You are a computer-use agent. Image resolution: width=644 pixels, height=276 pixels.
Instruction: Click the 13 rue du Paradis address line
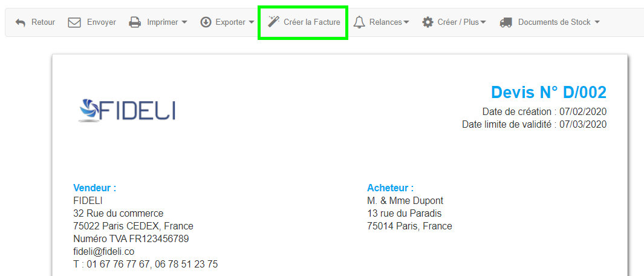point(404,214)
